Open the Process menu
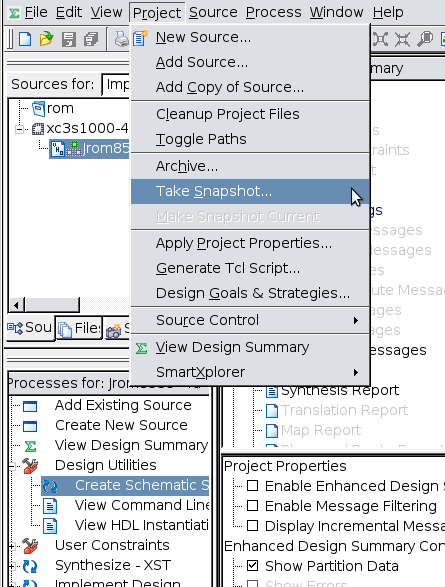445x587 pixels. tap(274, 12)
